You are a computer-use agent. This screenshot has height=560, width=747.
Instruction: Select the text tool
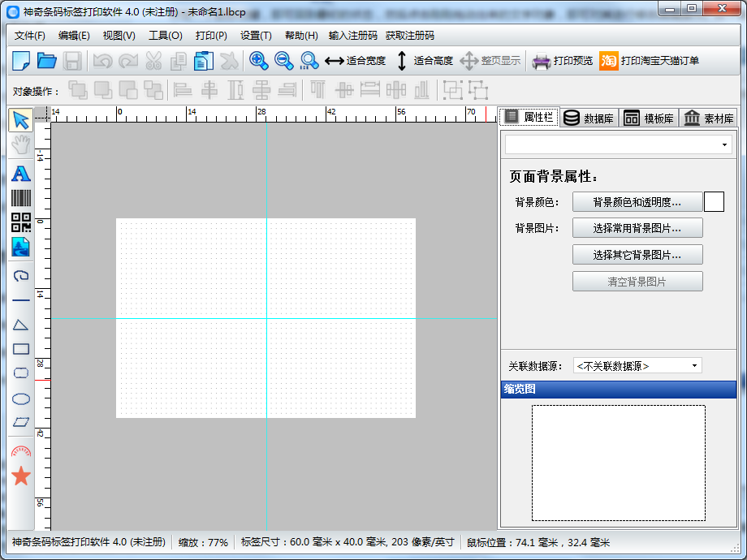(20, 172)
